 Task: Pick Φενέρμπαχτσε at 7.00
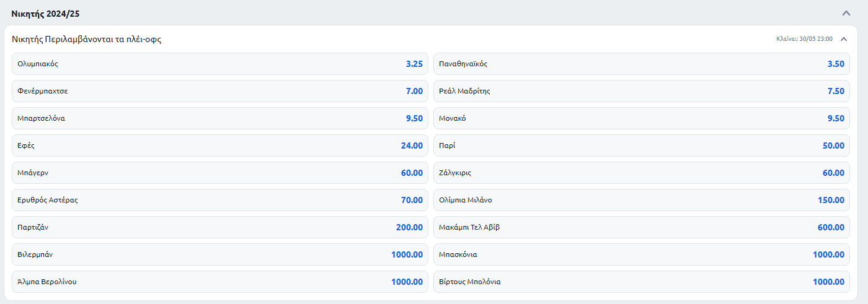point(220,91)
